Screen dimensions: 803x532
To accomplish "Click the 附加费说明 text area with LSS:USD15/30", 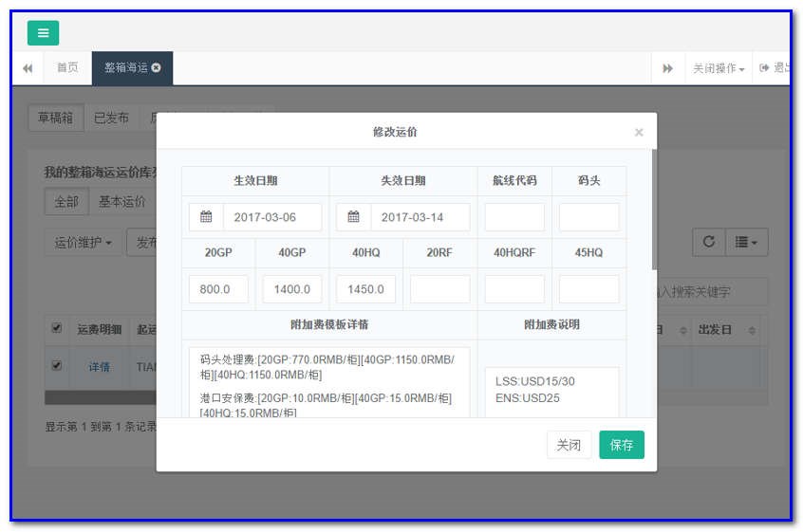I will 551,393.
